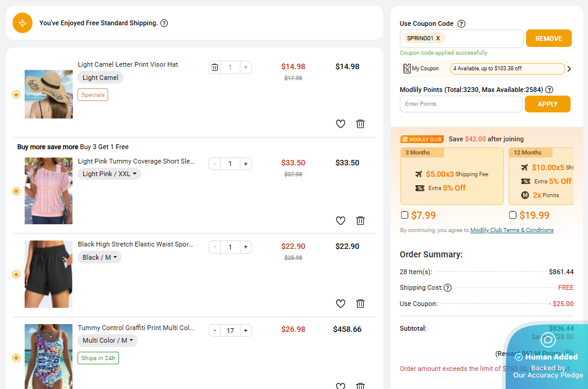Delete Visor Hat using trash icon on right
This screenshot has width=588, height=389.
pos(360,124)
